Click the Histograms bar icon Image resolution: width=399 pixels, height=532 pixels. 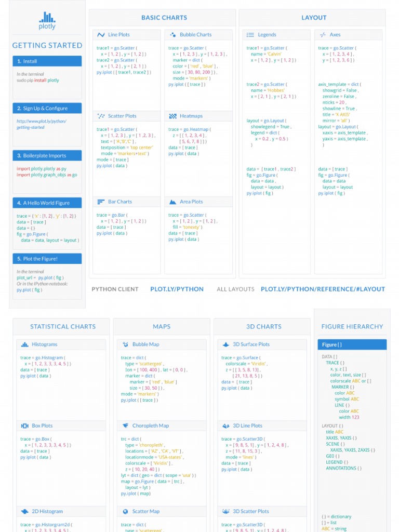point(25,344)
